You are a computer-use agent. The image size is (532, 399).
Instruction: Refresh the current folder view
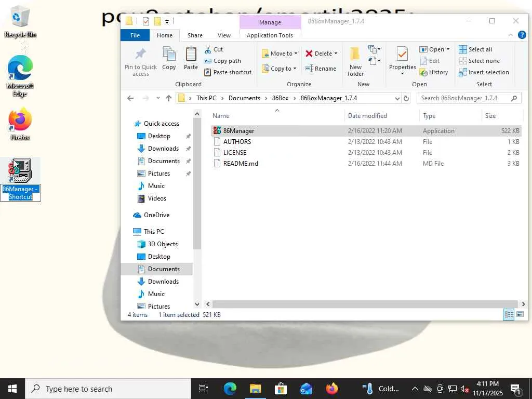coord(406,98)
